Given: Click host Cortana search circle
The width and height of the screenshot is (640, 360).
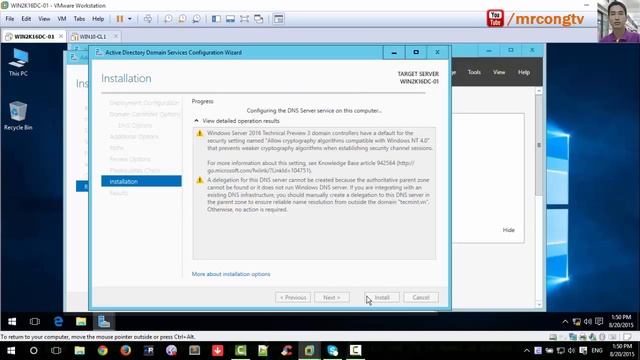Looking at the screenshot, I should click(x=33, y=351).
